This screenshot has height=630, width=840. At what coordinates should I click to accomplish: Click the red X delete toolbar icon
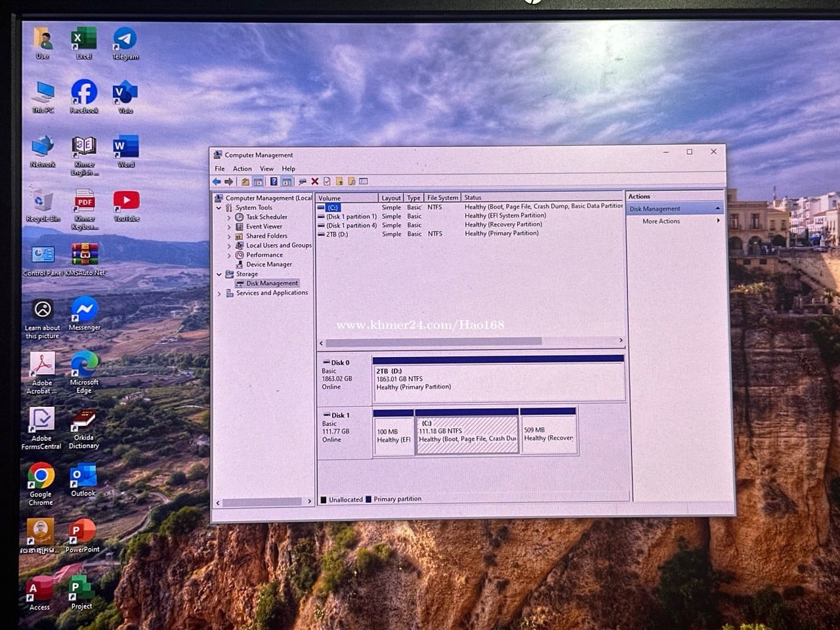314,182
